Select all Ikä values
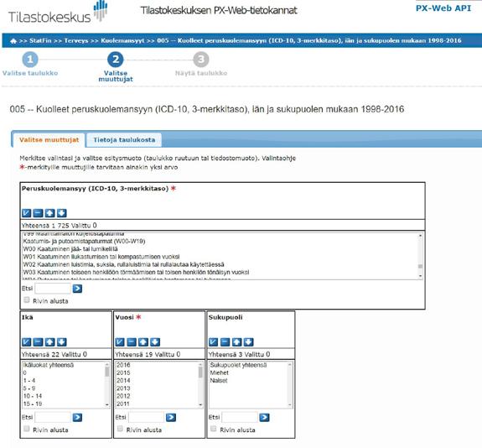This screenshot has height=448, width=482. (27, 341)
